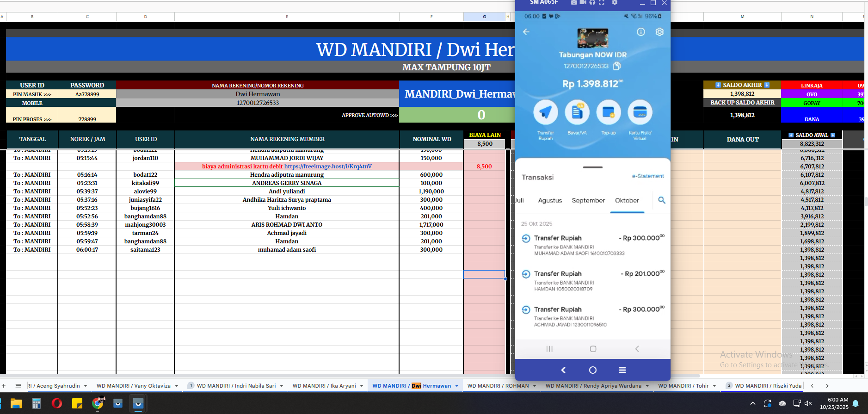Open Rp 300.000 transfer to MUHAMAD ADAM SAOFI
Image resolution: width=868 pixels, height=414 pixels.
[x=593, y=245]
